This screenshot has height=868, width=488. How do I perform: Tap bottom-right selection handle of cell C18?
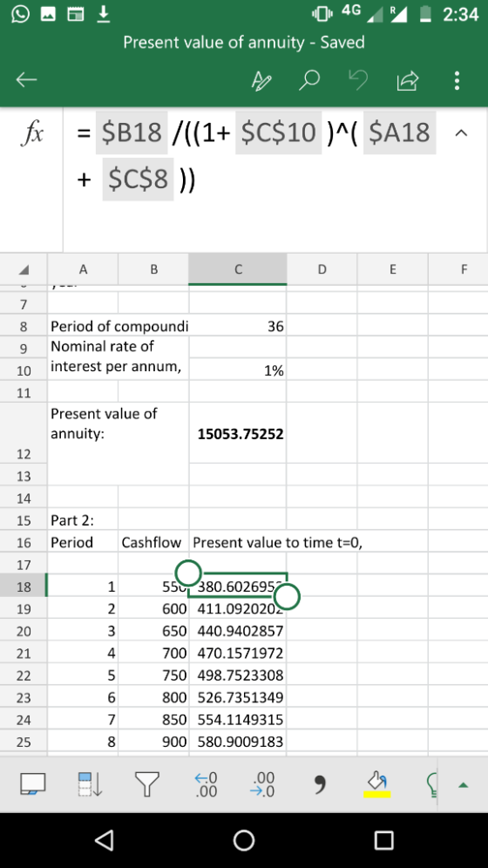(287, 597)
